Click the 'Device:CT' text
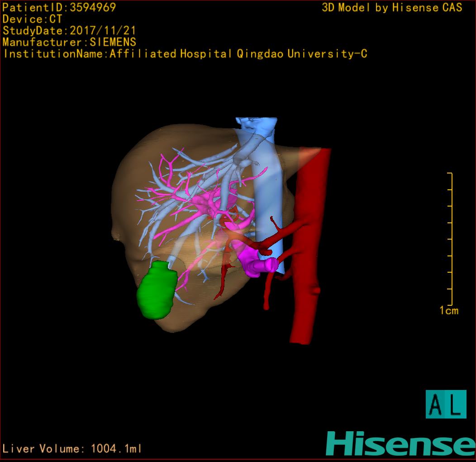 (x=32, y=19)
